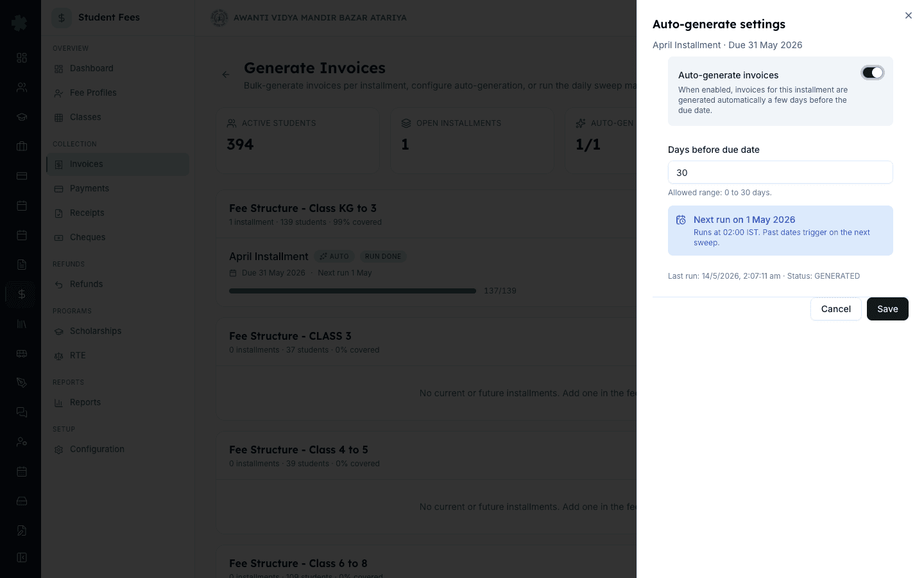Open the signed file icon in the rail
924x578 pixels.
[x=22, y=530]
